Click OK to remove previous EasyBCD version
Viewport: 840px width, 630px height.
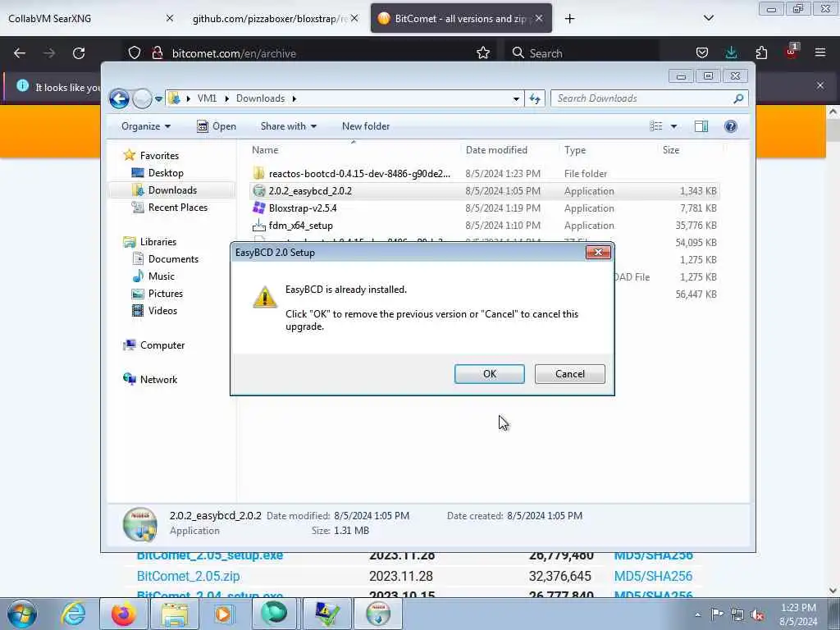click(489, 374)
